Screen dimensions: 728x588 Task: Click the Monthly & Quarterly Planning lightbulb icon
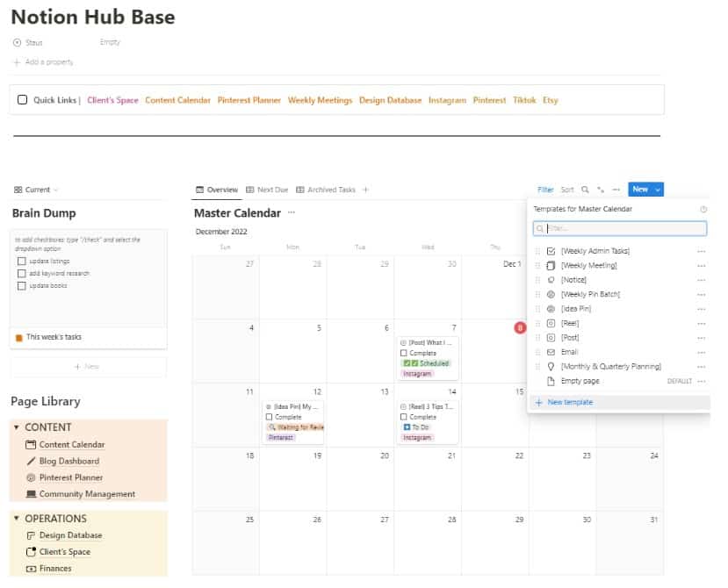point(551,366)
